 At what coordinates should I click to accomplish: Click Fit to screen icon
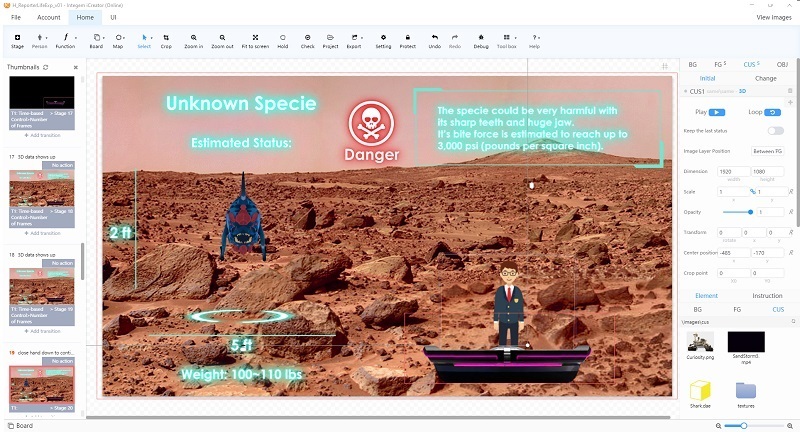[x=255, y=37]
